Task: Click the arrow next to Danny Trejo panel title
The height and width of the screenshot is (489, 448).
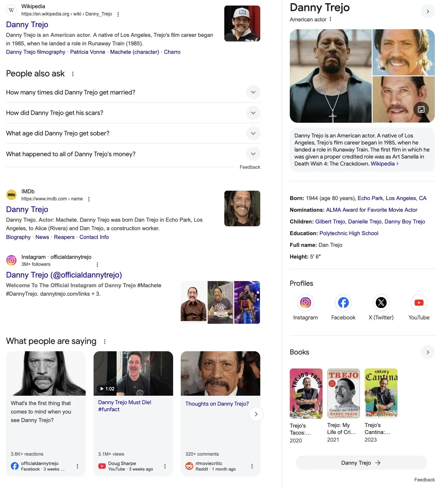Action: (x=428, y=11)
